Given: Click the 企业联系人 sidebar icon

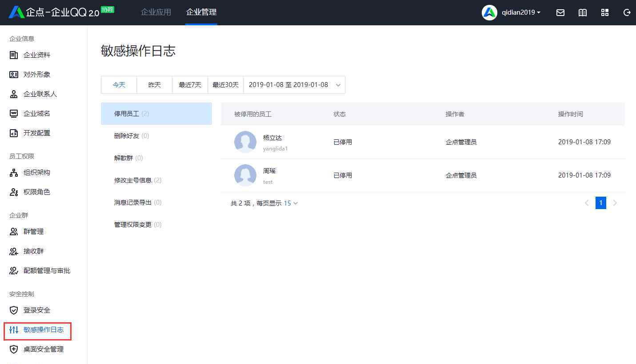Looking at the screenshot, I should (x=14, y=94).
